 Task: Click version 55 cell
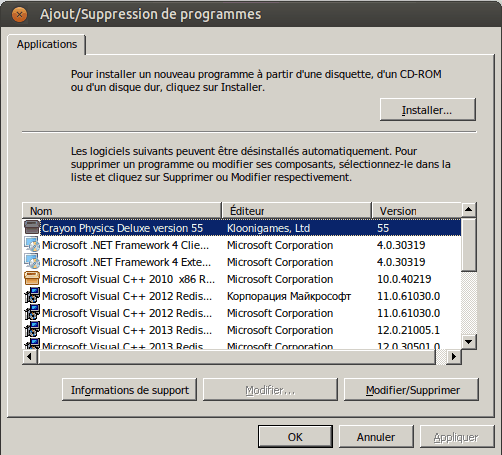[x=383, y=228]
